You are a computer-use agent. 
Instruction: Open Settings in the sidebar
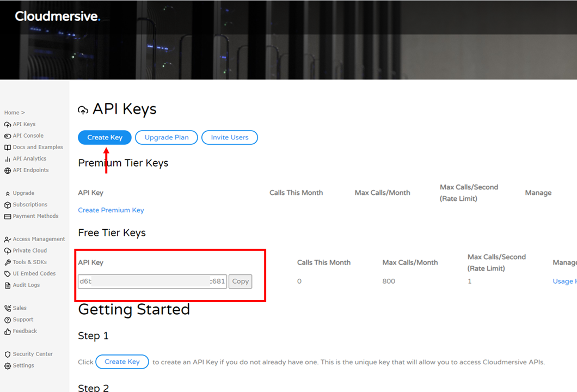coord(23,365)
